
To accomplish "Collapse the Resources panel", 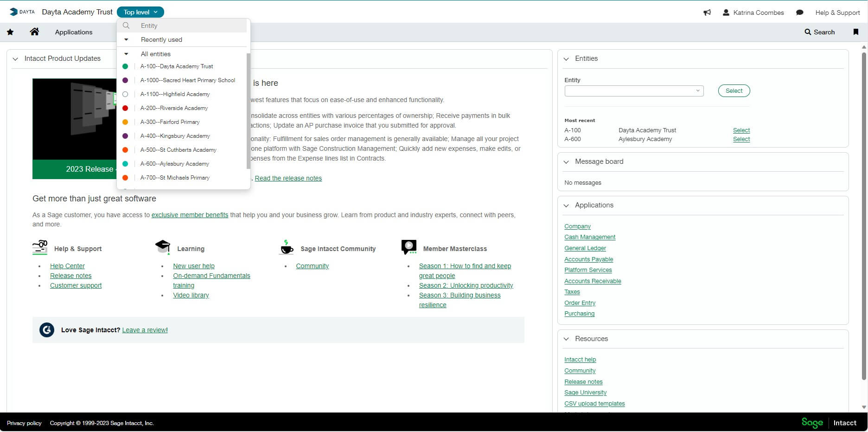I will (566, 339).
